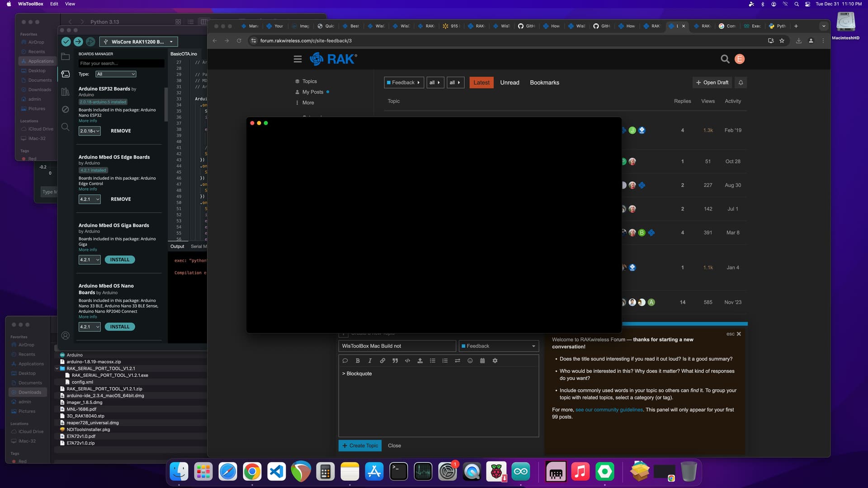The image size is (868, 488).
Task: Insert a hyperlink via the composer toolbar
Action: (382, 361)
